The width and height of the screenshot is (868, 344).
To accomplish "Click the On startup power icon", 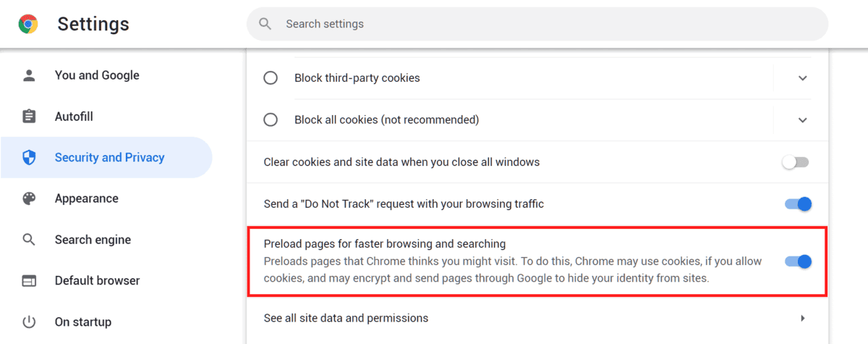I will (29, 322).
